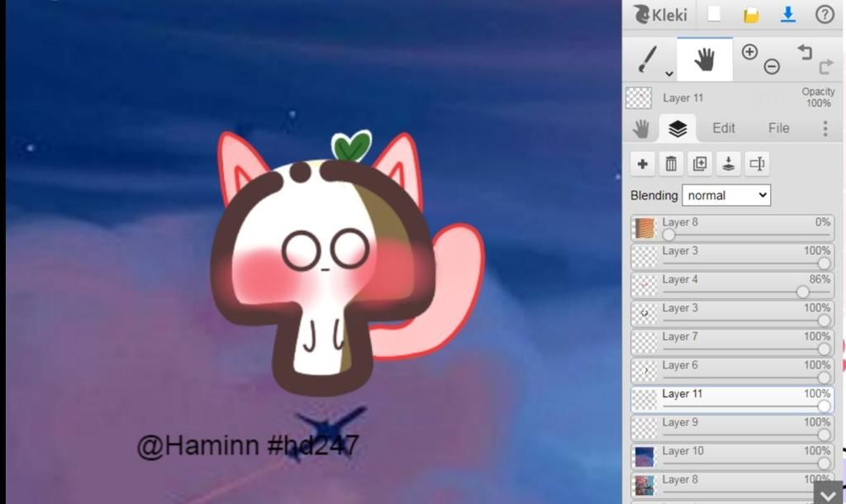846x504 pixels.
Task: Redo the last undone action
Action: (x=825, y=67)
